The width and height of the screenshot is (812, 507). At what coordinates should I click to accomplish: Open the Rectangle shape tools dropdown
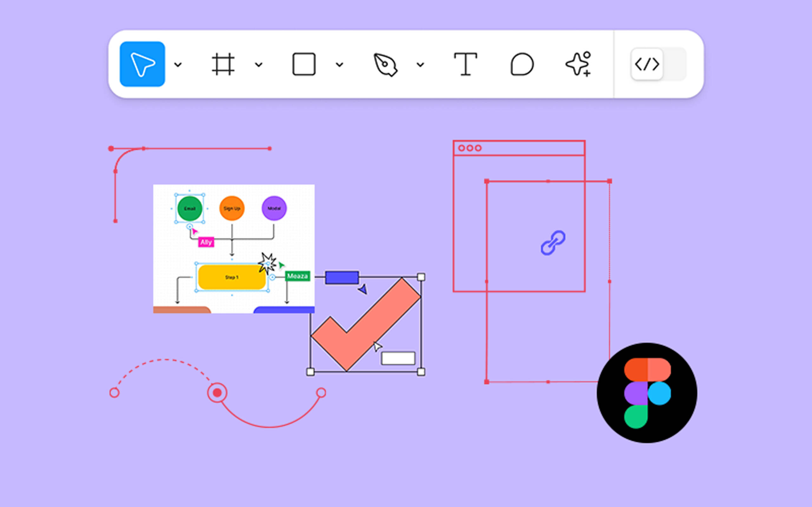click(x=340, y=64)
